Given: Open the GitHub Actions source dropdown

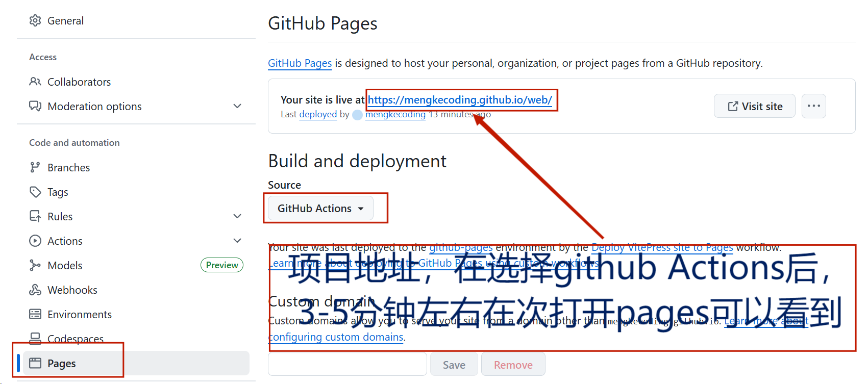Looking at the screenshot, I should (320, 209).
